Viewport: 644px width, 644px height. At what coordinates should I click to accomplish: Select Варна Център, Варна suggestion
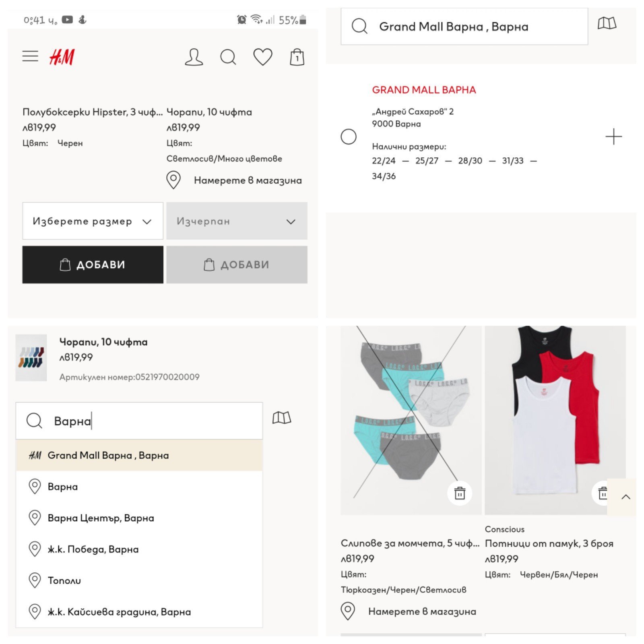coord(101,518)
